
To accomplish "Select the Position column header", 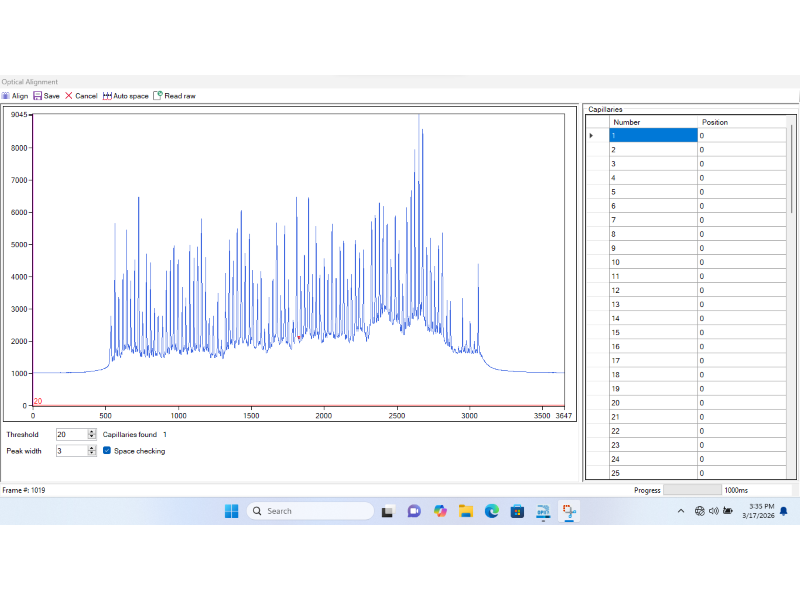I will 741,122.
